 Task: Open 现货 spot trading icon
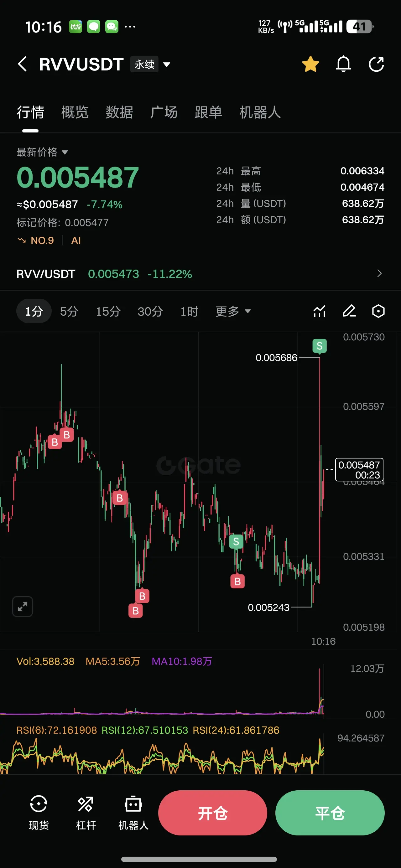click(x=39, y=813)
